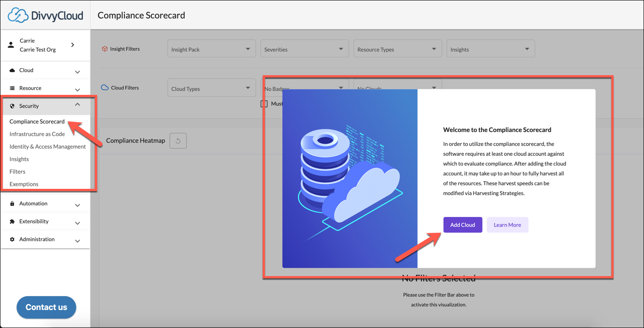Click the Resource menu list icon
644x328 pixels.
[x=12, y=88]
